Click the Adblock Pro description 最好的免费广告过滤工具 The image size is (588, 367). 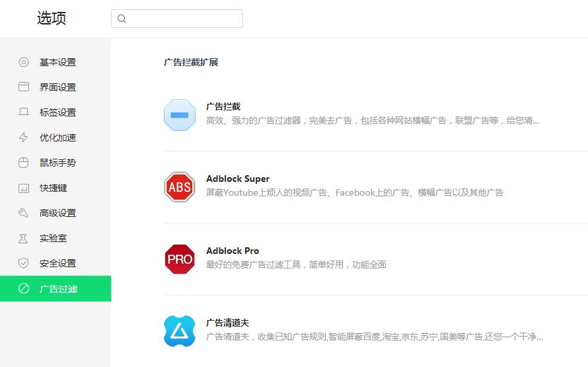[x=296, y=265]
